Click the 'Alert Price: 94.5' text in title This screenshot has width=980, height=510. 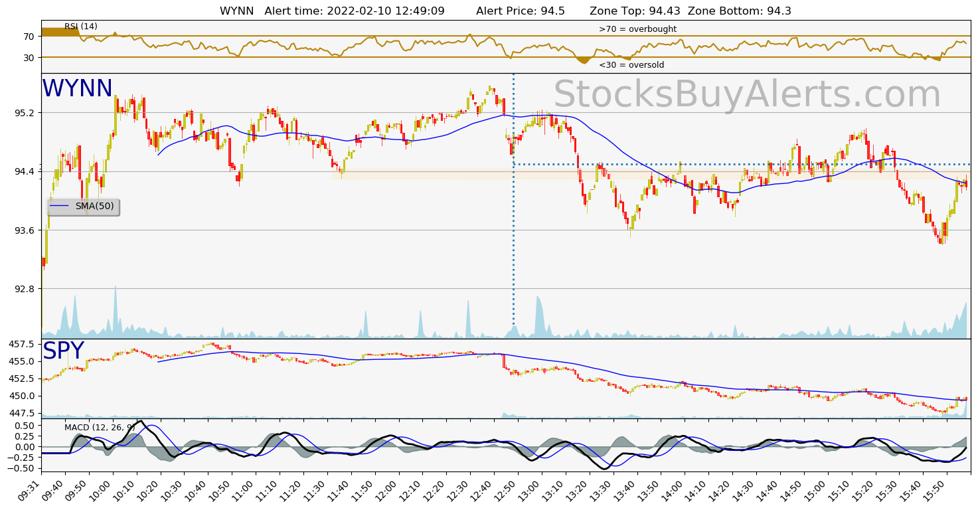click(x=521, y=11)
